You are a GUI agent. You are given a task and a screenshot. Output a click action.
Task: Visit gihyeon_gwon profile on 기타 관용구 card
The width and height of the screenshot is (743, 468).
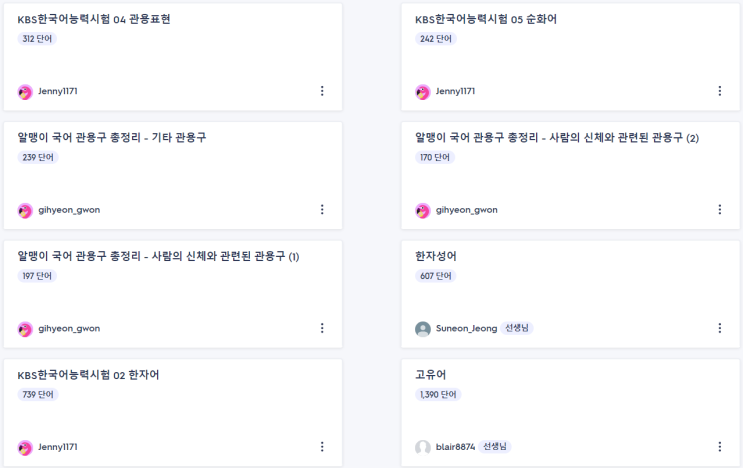[x=69, y=210]
